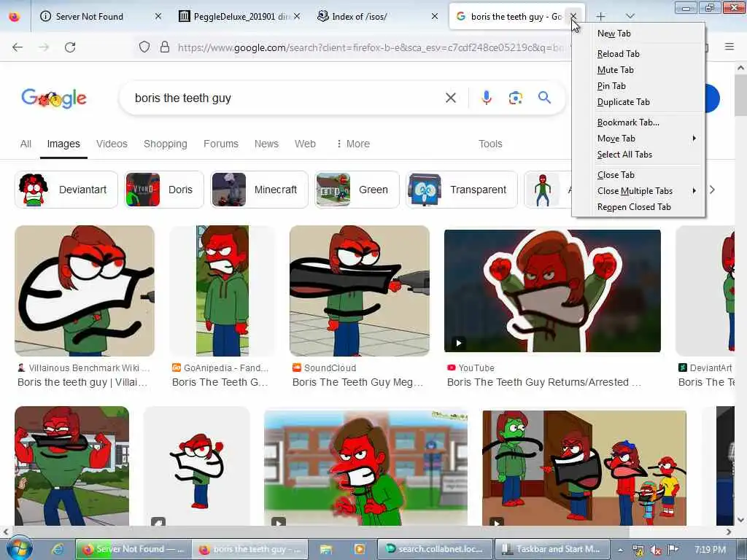Open the taskbar file explorer folder icon
Viewport: 747px width, 560px height.
point(326,549)
